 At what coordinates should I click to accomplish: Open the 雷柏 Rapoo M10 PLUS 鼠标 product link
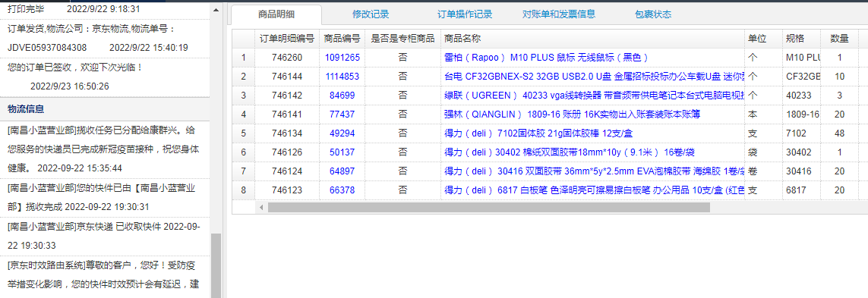point(546,58)
